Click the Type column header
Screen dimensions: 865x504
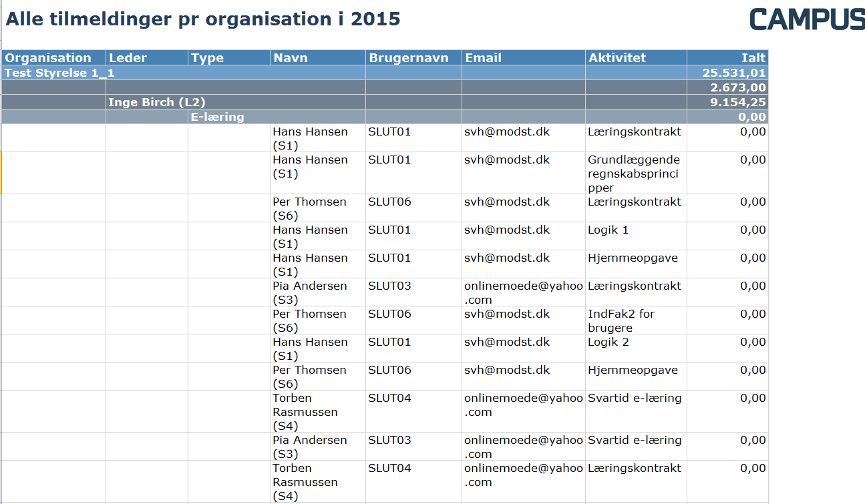[229, 57]
